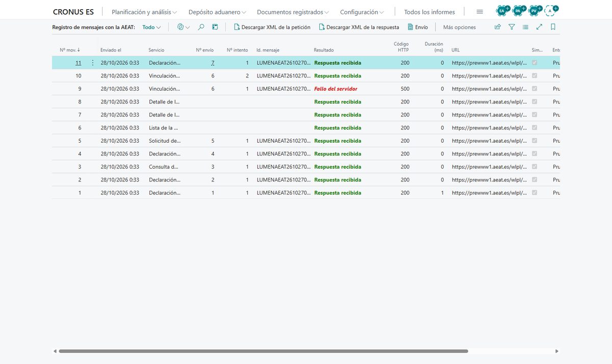Open the search magnifier in the toolbar
The width and height of the screenshot is (612, 364).
coord(201,27)
